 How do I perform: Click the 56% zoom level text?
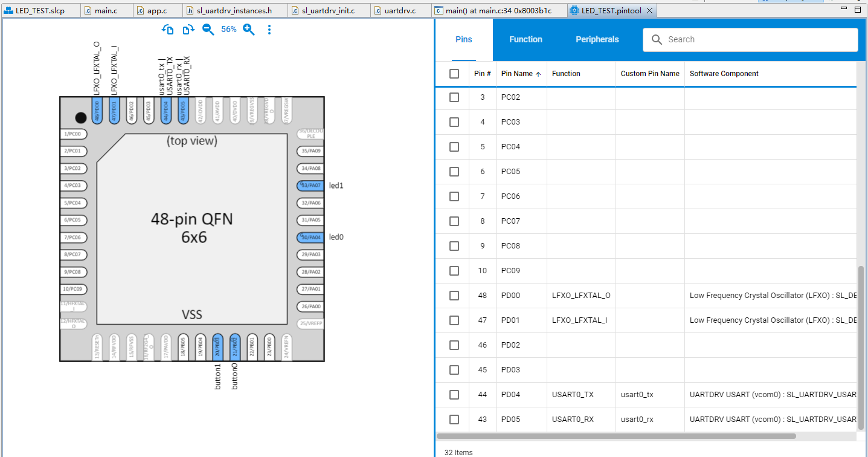coord(228,30)
